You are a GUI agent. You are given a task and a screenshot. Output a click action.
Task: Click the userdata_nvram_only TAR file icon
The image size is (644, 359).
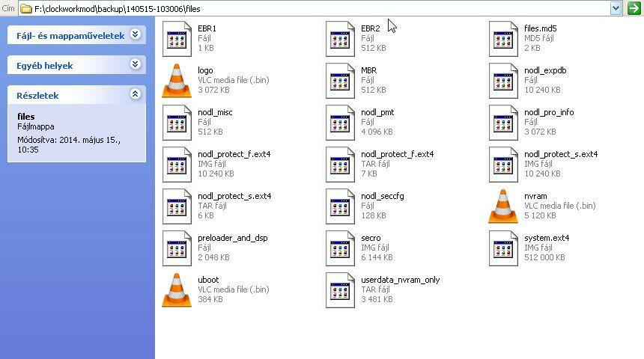[x=340, y=290]
